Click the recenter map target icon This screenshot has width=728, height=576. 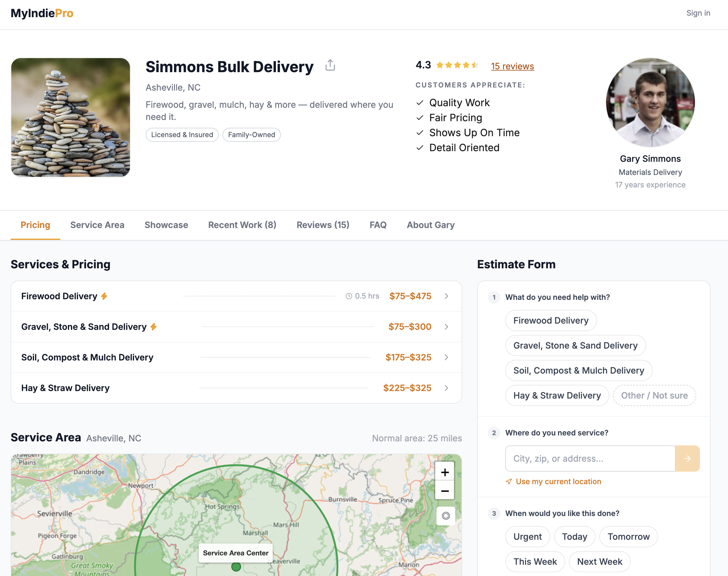coord(446,516)
